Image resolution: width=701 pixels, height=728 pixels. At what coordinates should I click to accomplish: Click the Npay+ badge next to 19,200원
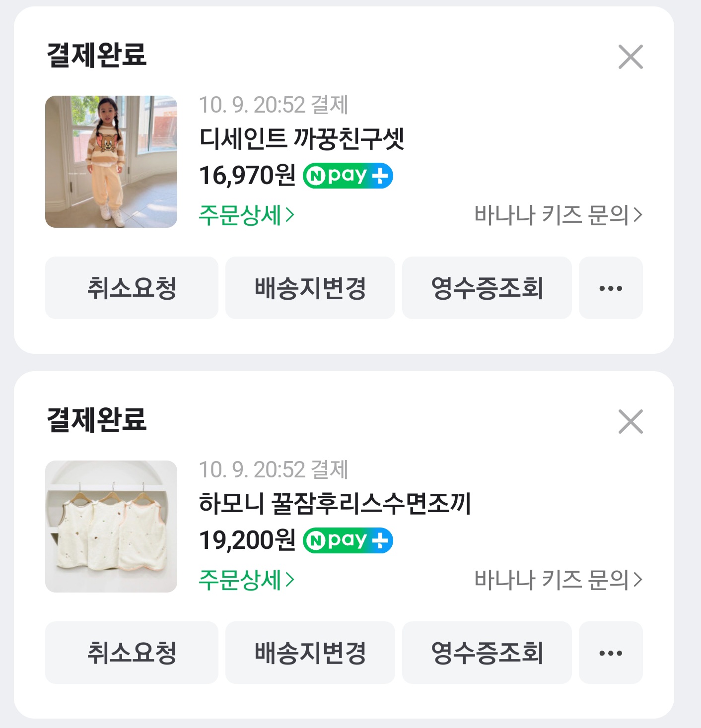click(x=348, y=540)
